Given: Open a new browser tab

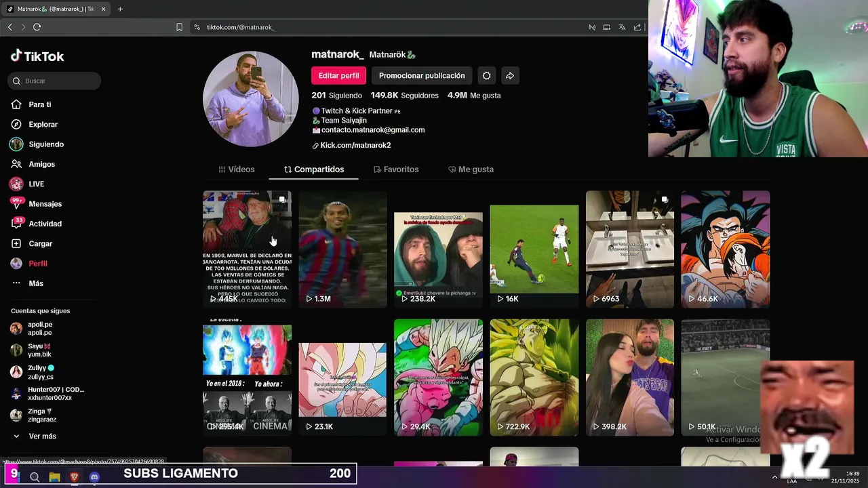Looking at the screenshot, I should click(x=120, y=9).
